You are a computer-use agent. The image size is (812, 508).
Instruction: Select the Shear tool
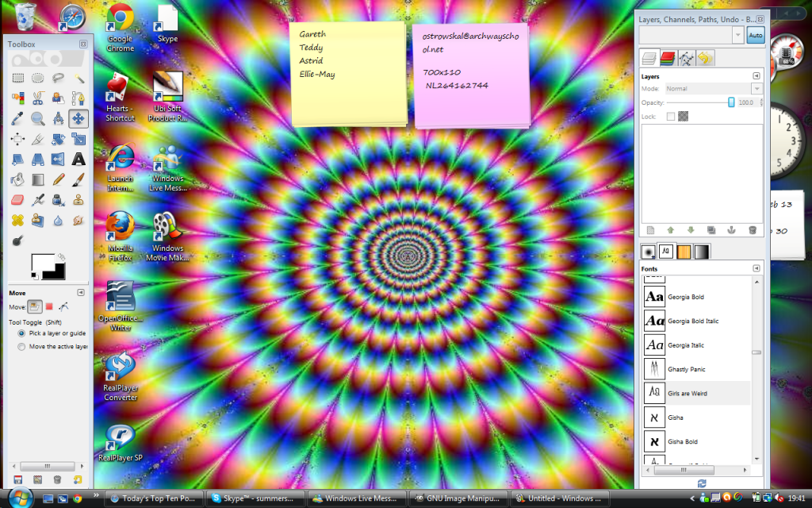17,159
